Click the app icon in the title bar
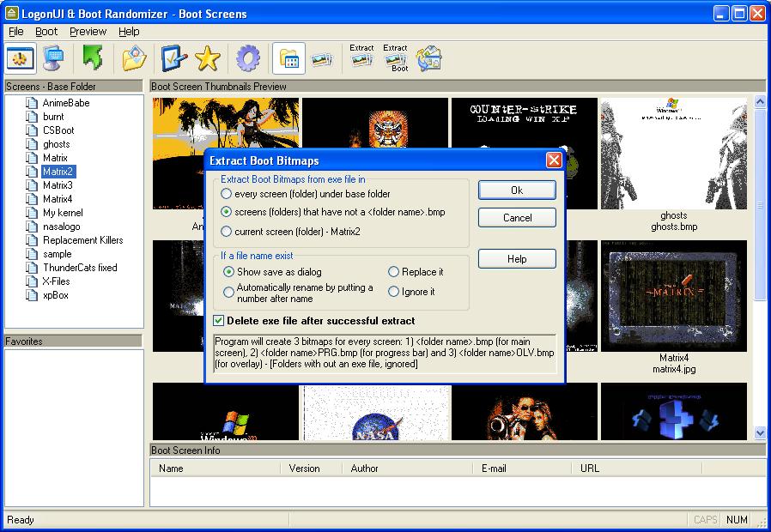This screenshot has height=532, width=771. (x=11, y=13)
